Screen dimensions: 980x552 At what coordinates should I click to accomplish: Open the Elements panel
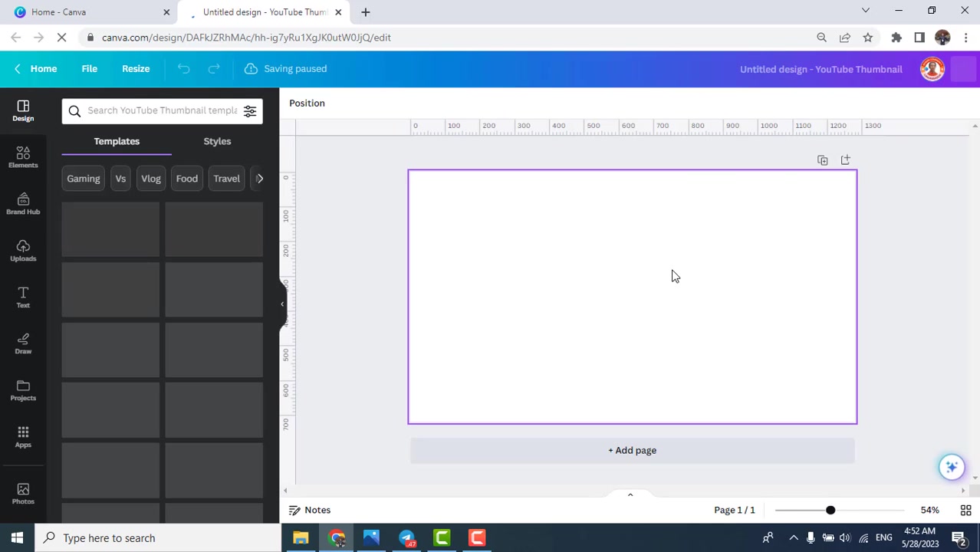23,157
